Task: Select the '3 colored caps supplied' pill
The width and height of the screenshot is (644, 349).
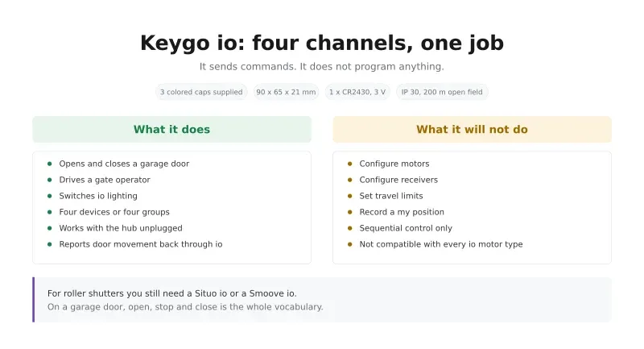Action: 201,92
